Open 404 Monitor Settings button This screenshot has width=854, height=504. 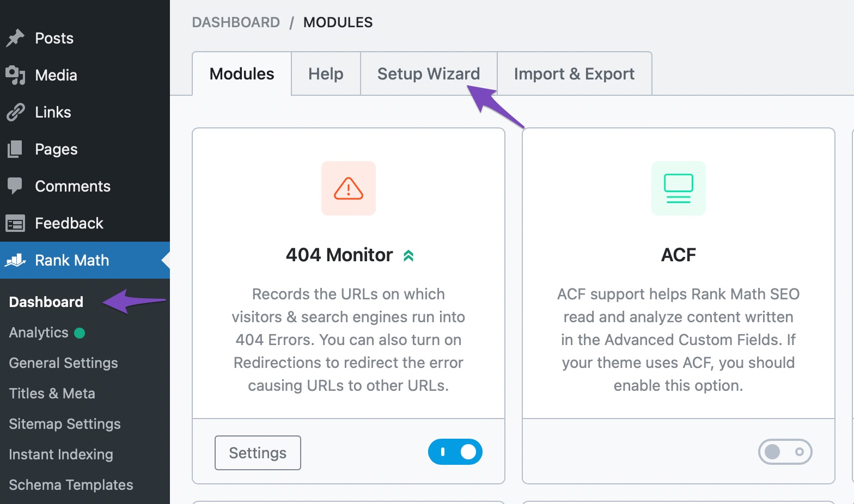[258, 453]
